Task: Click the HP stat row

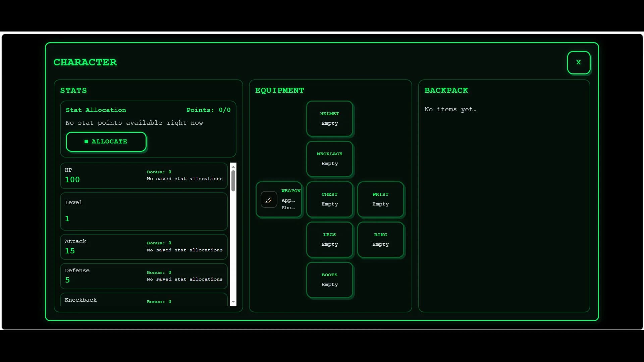Action: [144, 176]
